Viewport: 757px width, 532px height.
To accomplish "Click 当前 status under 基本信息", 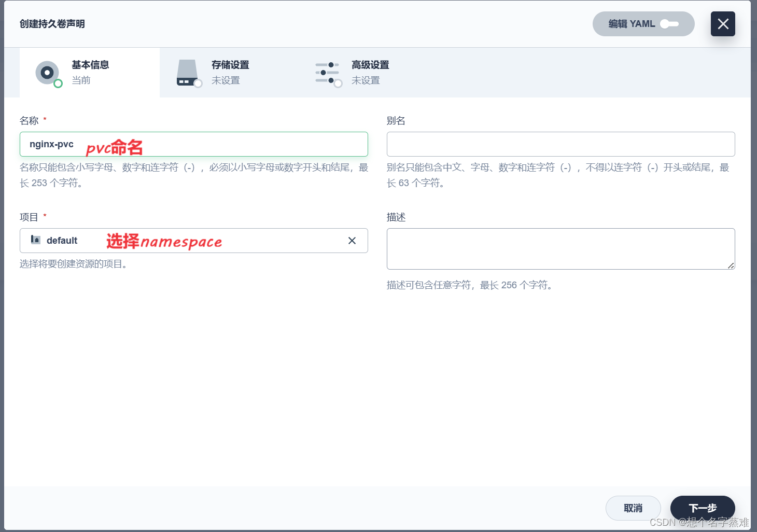I will 81,80.
